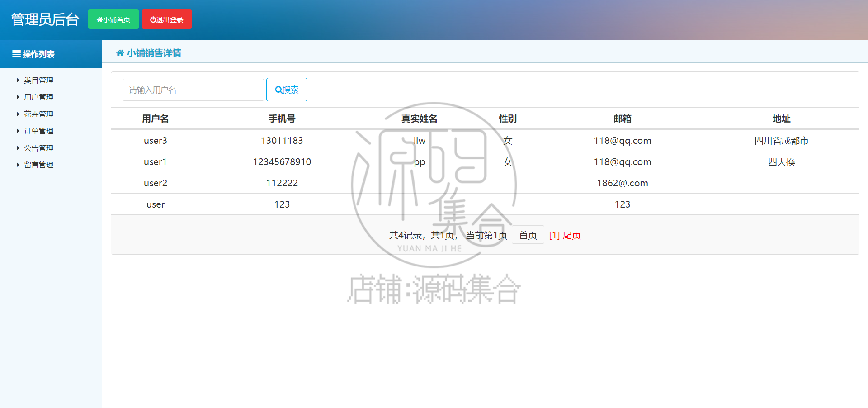868x408 pixels.
Task: Expand the 留言管理 arrow
Action: click(x=18, y=165)
